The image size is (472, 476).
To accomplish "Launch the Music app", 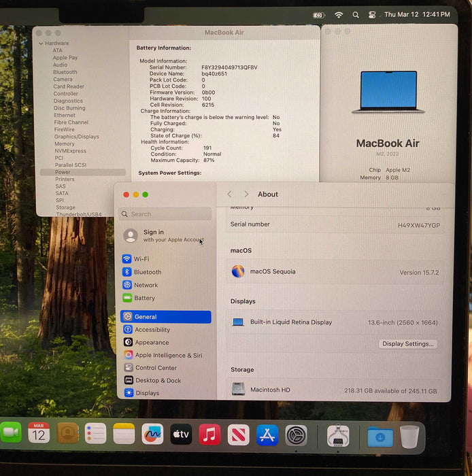I will (209, 435).
